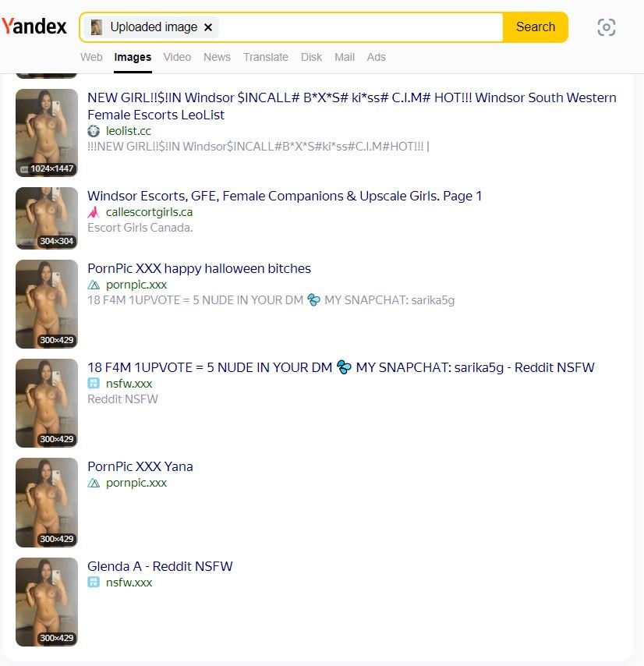This screenshot has height=666, width=644.
Task: Go to the Disk tab
Action: tap(311, 57)
